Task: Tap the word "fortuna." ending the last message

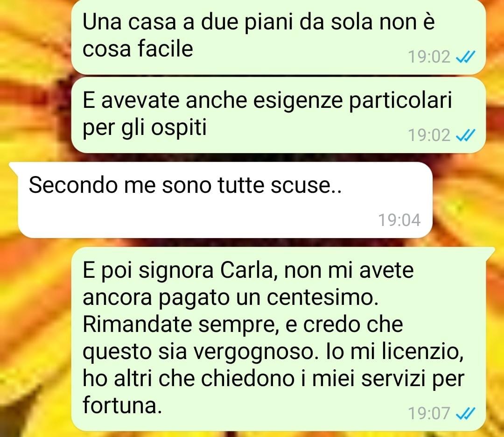Action: 122,405
